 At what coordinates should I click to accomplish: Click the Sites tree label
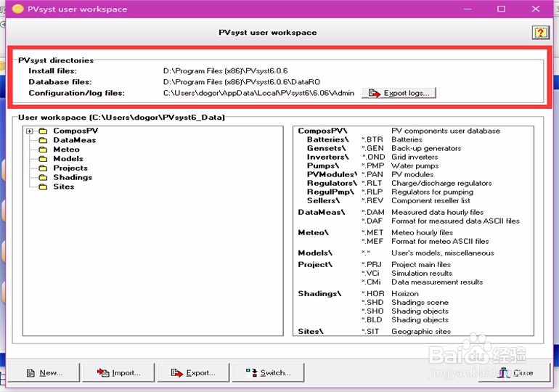pos(63,187)
